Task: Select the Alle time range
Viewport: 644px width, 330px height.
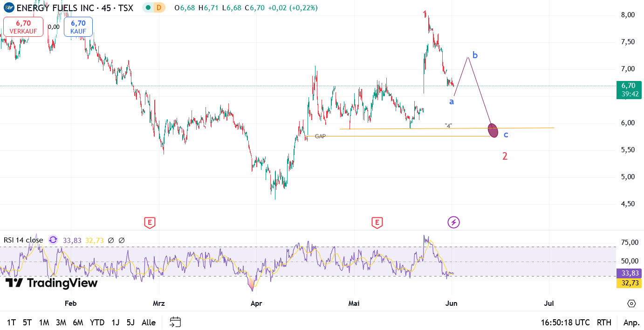Action: [x=149, y=323]
